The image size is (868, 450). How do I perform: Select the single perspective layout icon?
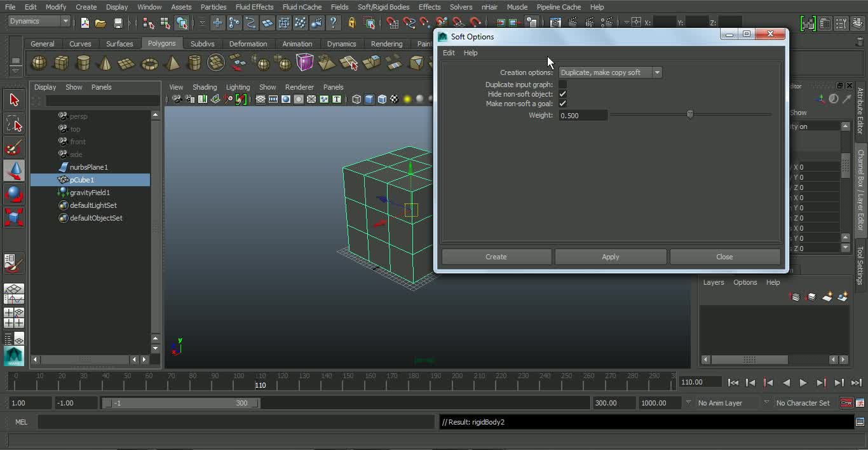(14, 294)
